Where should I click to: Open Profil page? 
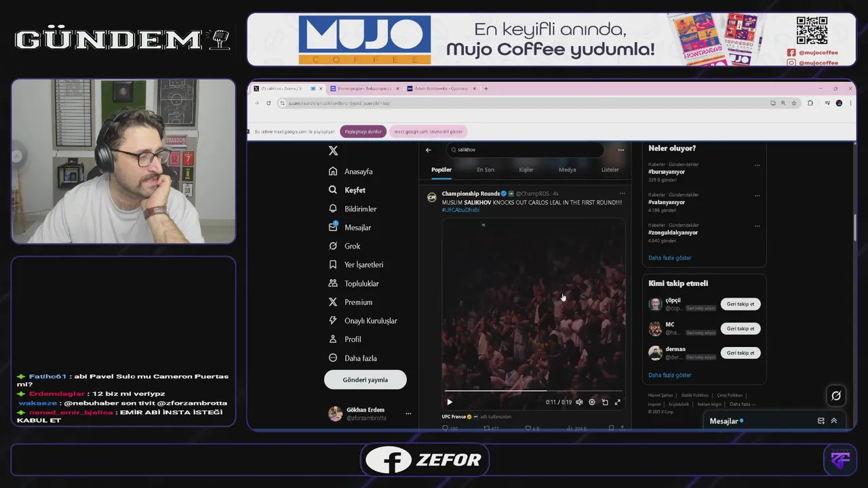point(344,340)
